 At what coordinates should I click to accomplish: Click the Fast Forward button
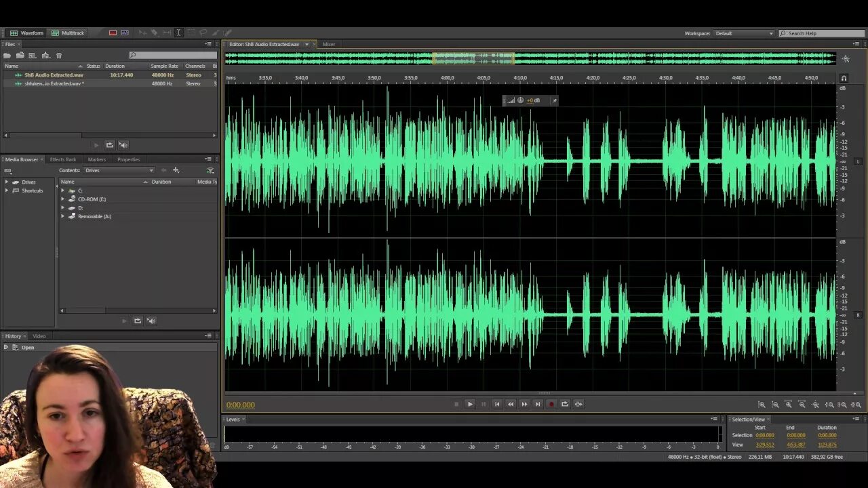pos(524,404)
